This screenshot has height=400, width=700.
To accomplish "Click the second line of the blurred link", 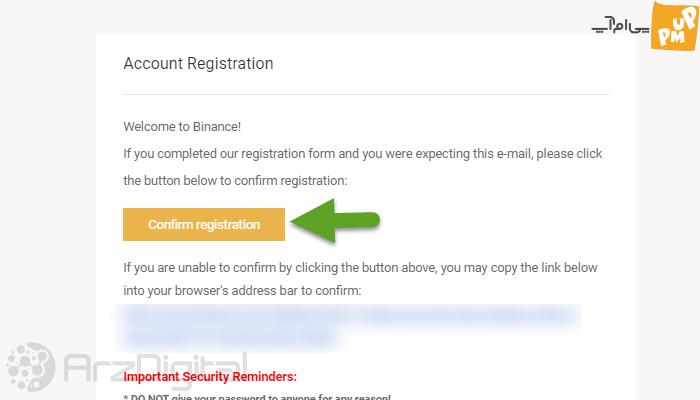I will coord(229,338).
